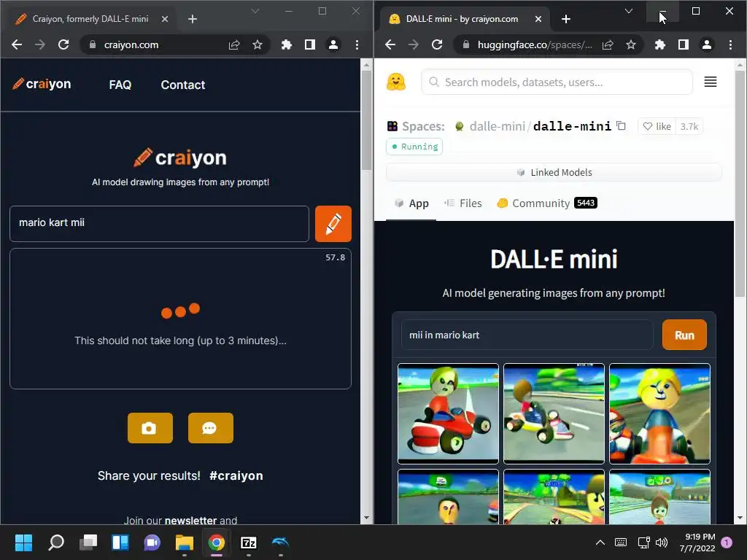Open File Explorer from the taskbar
The image size is (747, 560).
pyautogui.click(x=184, y=542)
